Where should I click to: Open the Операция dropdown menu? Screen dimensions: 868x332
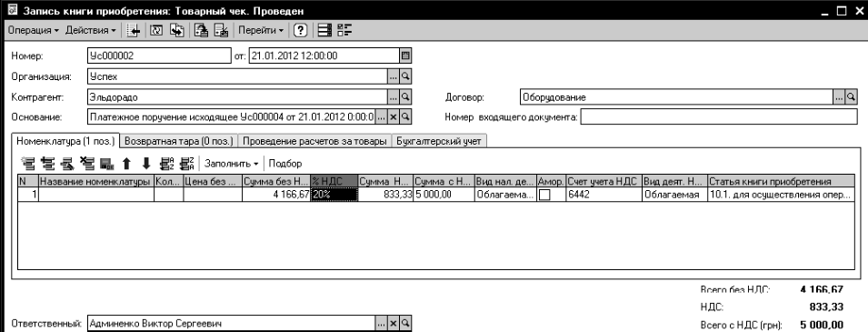pyautogui.click(x=34, y=31)
